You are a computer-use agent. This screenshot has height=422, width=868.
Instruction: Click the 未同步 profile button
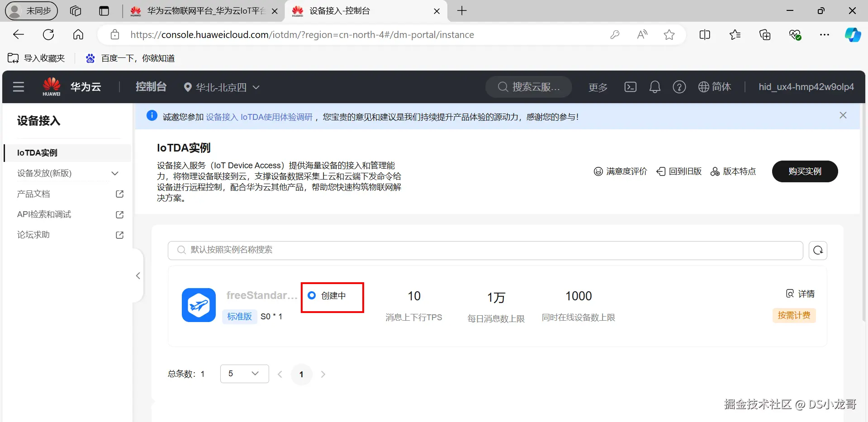click(x=31, y=11)
